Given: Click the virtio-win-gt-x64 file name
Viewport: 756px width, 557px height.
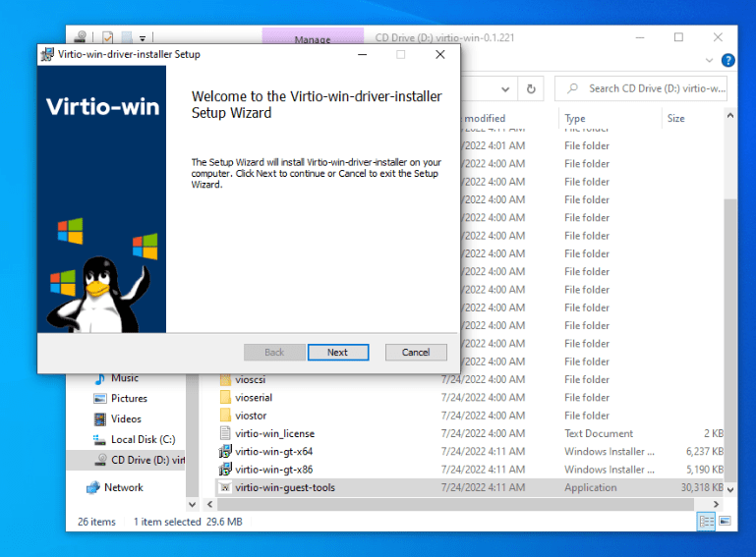Looking at the screenshot, I should pyautogui.click(x=274, y=452).
